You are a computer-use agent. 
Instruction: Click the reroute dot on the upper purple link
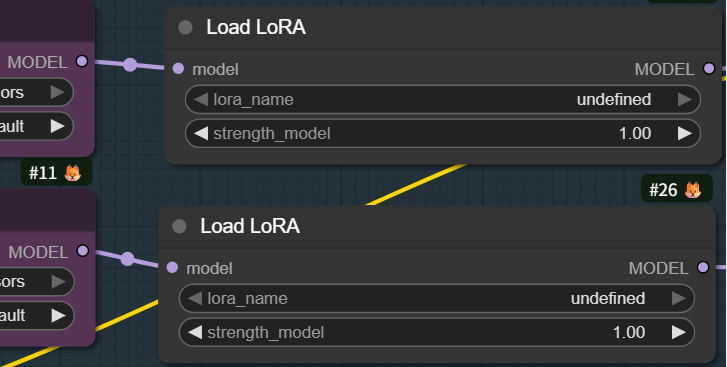[130, 65]
